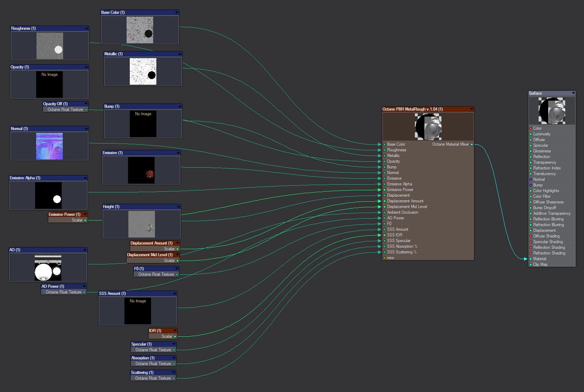Click the Luminosity input on Surface node
Image resolution: width=584 pixels, height=392 pixels.
click(531, 134)
